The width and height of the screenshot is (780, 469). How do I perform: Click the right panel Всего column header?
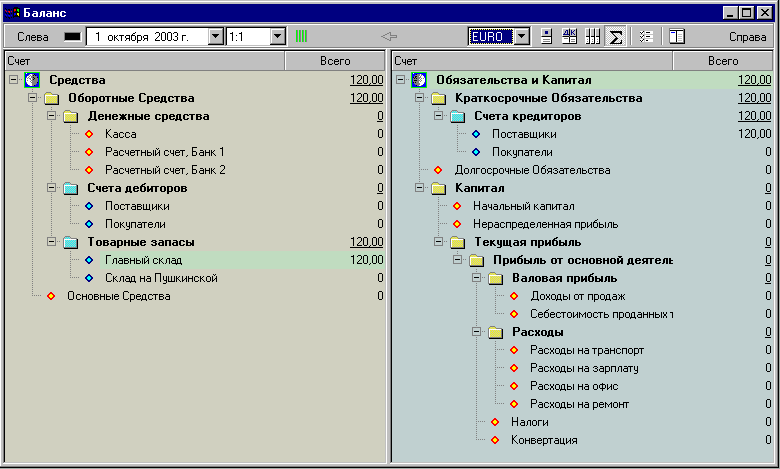click(x=723, y=61)
